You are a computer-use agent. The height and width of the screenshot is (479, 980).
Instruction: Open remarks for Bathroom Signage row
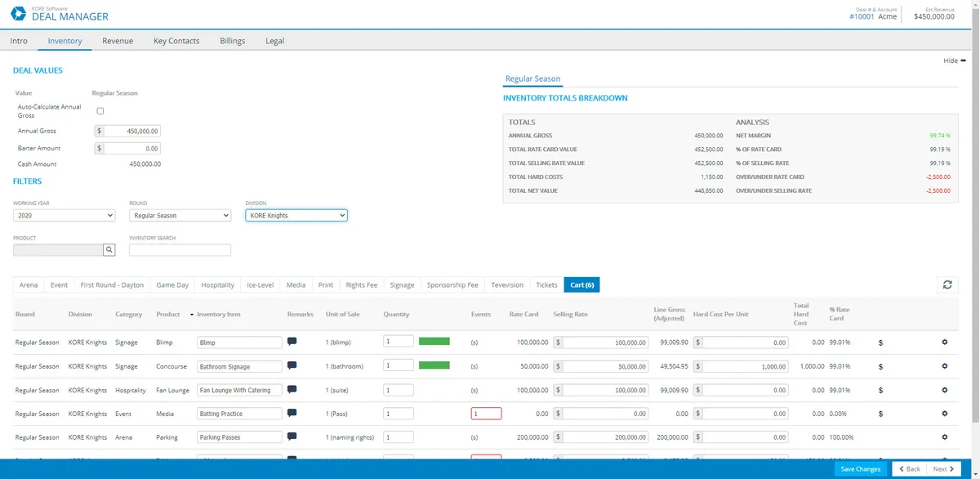click(x=292, y=365)
